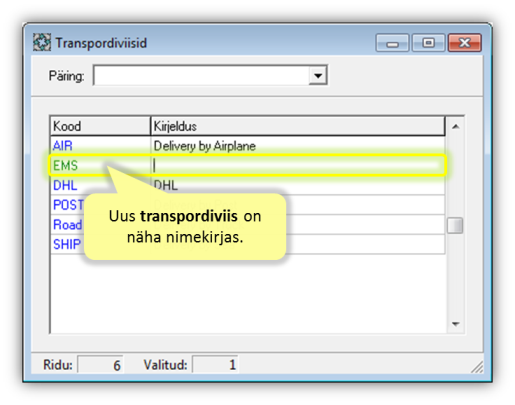Click the Ridu count field

(x=100, y=365)
